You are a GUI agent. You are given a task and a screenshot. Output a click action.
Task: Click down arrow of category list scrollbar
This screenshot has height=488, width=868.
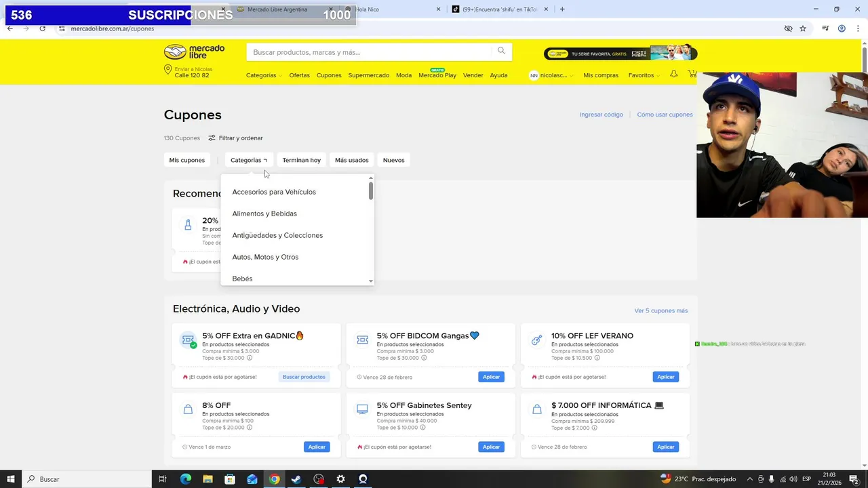pos(371,281)
